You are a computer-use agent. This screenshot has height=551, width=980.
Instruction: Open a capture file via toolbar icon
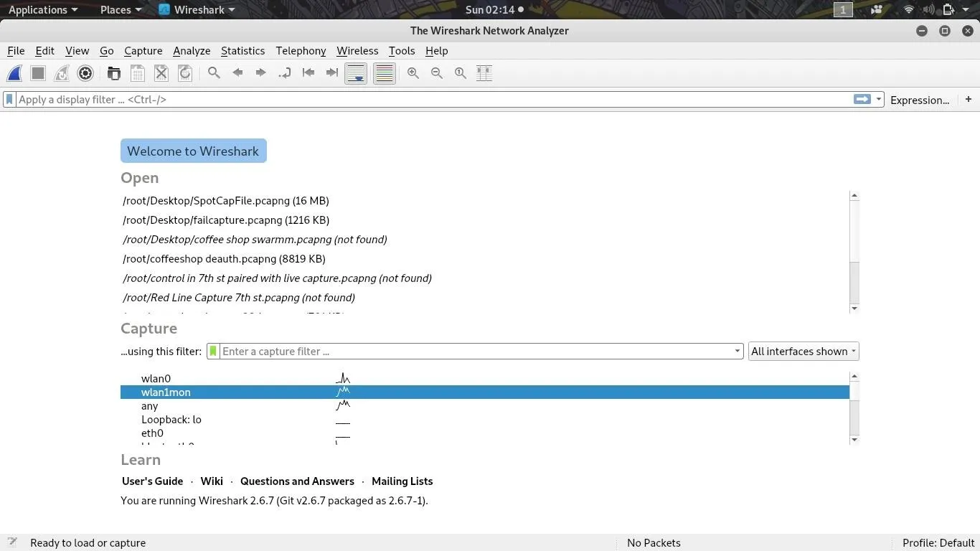pos(113,73)
